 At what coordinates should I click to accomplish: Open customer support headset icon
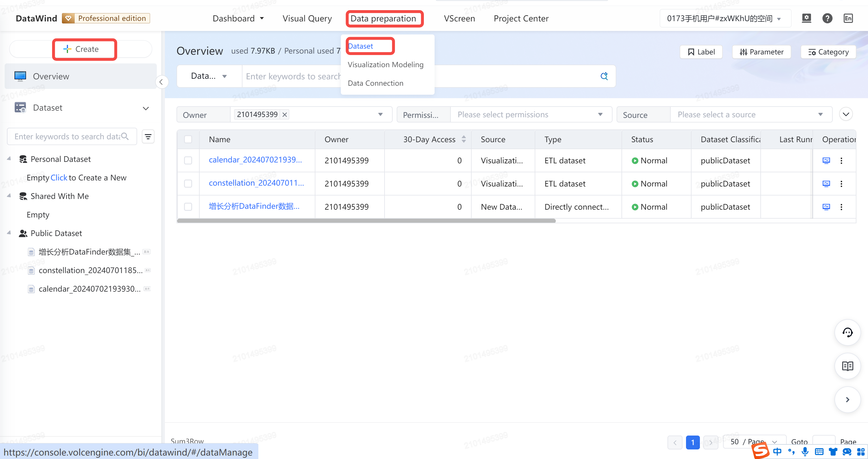847,332
